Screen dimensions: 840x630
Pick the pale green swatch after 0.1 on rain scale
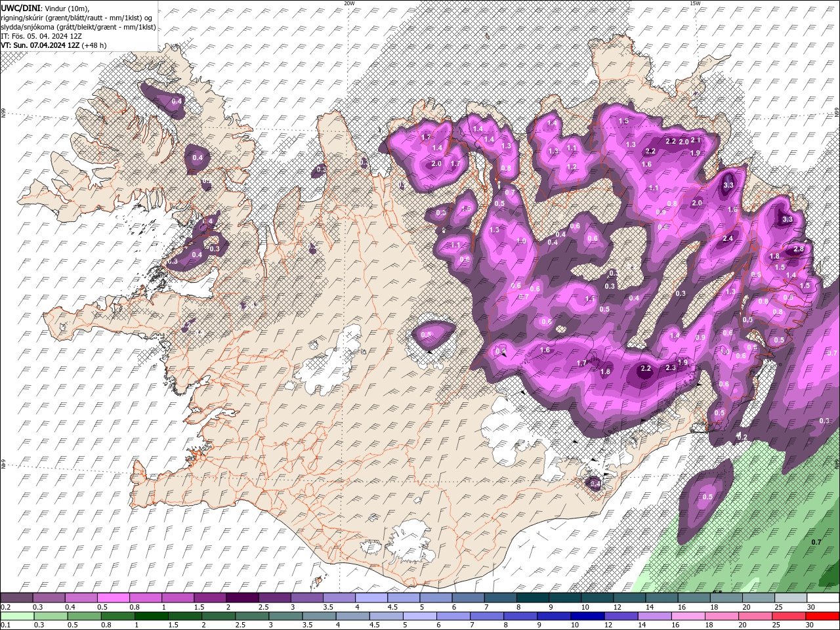[16, 616]
